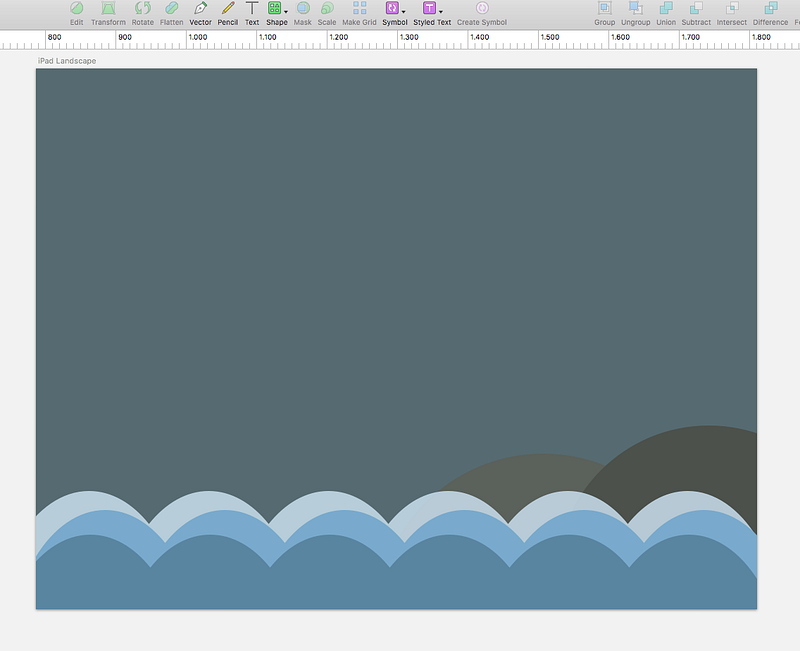Select the Vector pen tool
Screen dimensions: 800x651
(x=200, y=8)
